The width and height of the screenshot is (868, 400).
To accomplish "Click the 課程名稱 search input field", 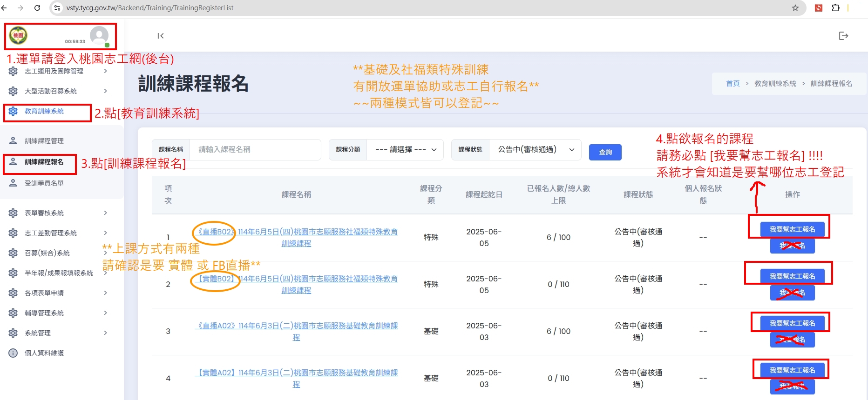I will pos(255,150).
